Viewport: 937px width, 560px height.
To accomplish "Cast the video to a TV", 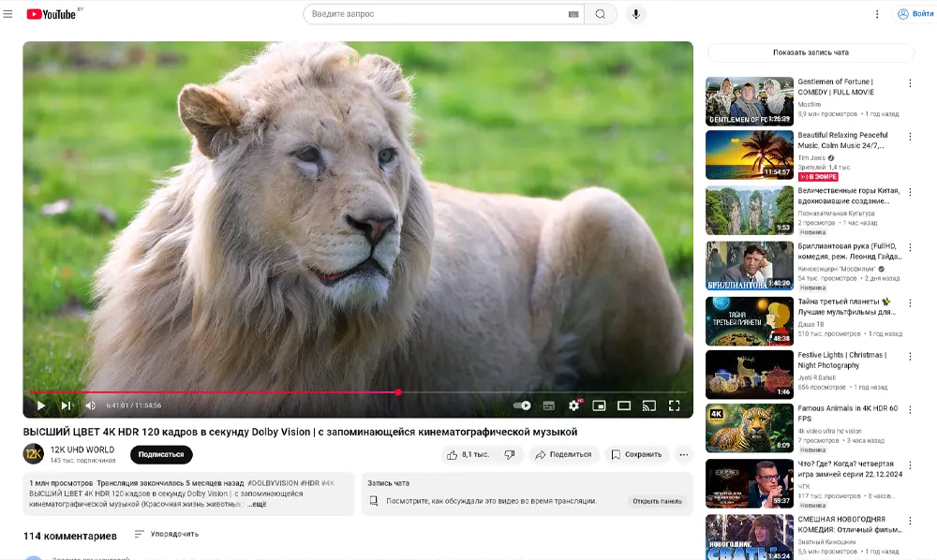I will [x=649, y=406].
